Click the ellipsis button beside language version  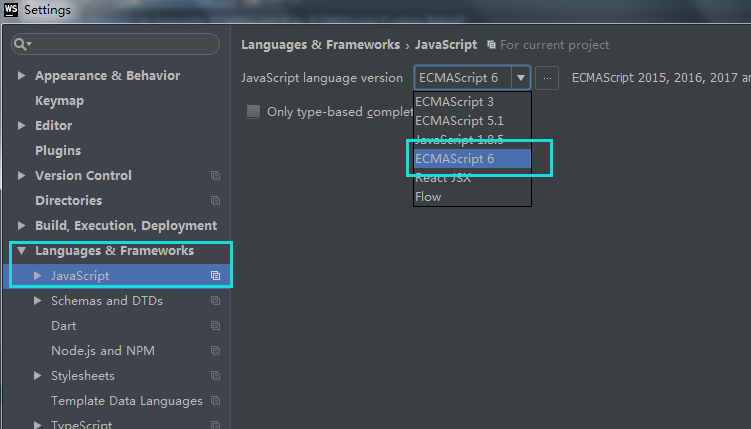tap(547, 78)
